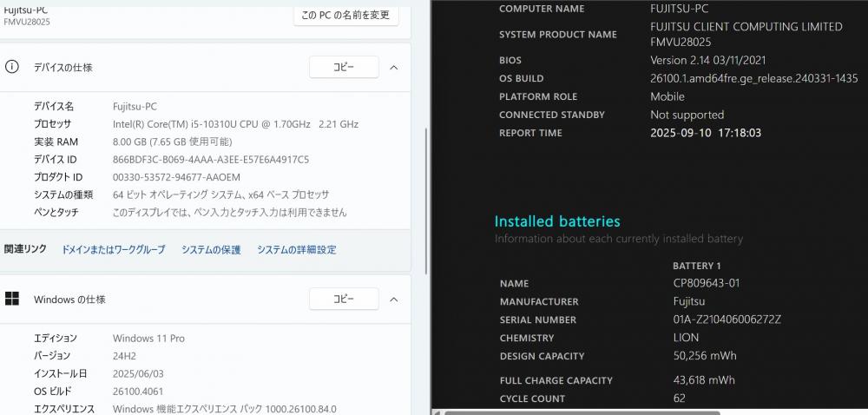Click the battery serial number value
The image size is (868, 415).
point(727,319)
